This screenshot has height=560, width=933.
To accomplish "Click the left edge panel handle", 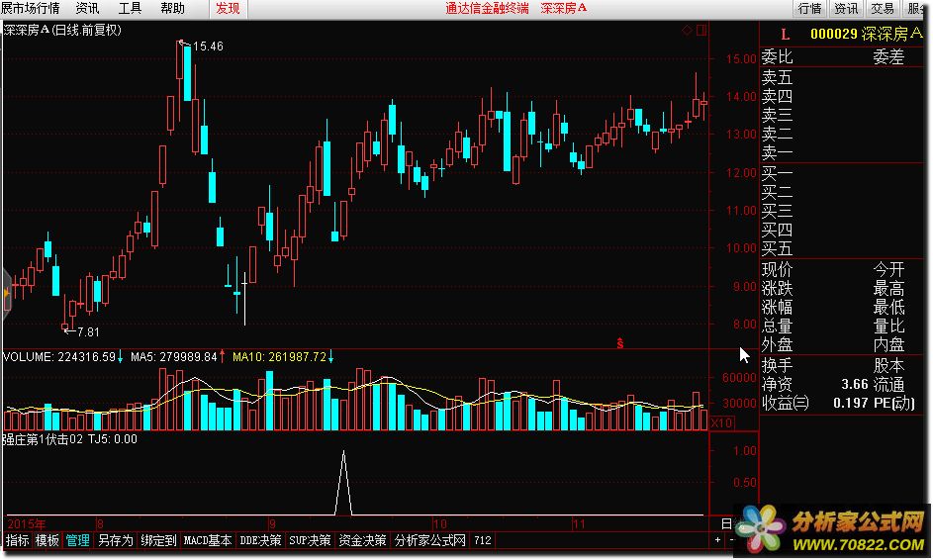I will coord(6,295).
